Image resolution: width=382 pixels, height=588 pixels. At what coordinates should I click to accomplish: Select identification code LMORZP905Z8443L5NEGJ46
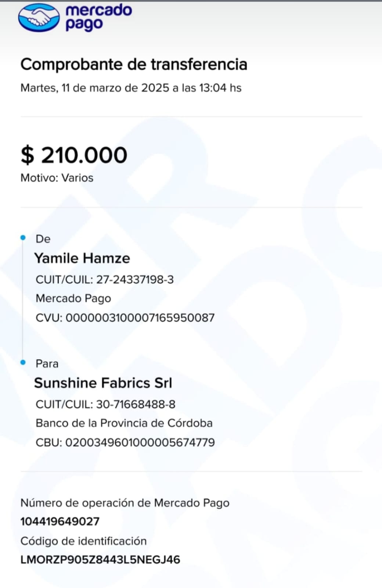click(100, 560)
